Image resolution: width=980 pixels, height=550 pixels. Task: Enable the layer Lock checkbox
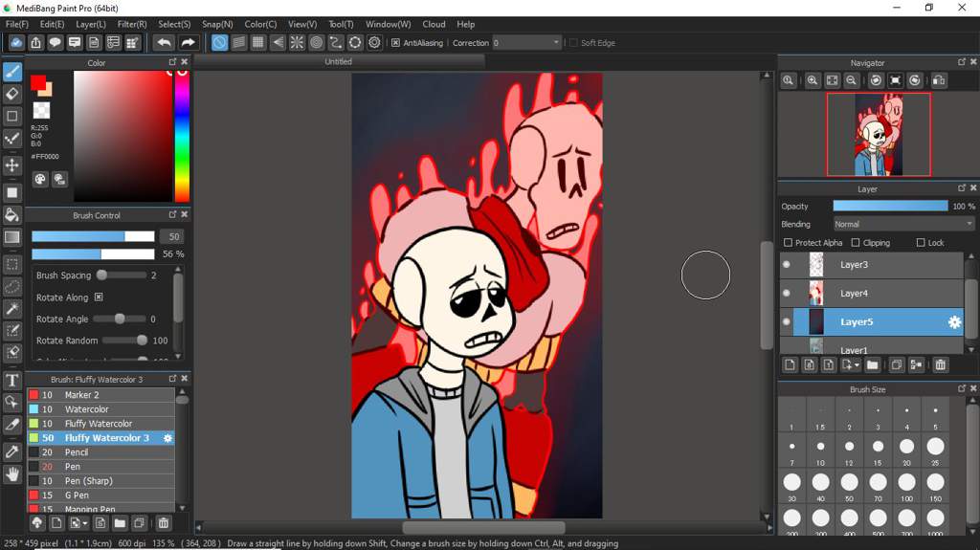coord(921,243)
